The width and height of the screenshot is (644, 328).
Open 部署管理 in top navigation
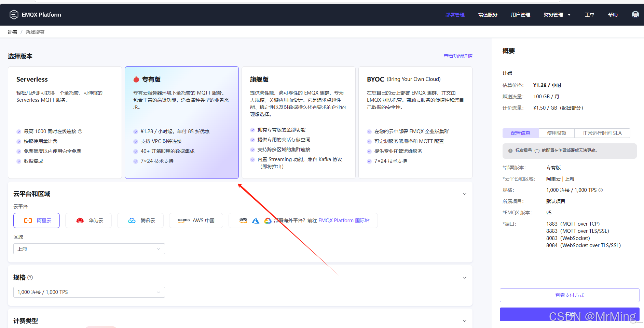coord(455,15)
